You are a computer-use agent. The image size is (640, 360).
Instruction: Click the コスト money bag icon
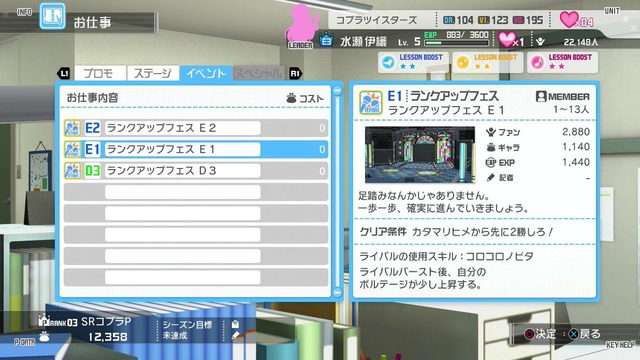tap(291, 98)
